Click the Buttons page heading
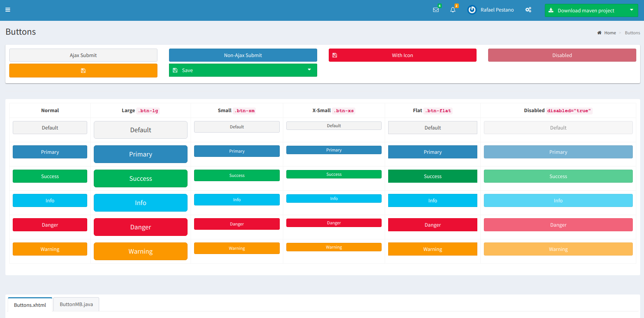This screenshot has height=318, width=644. coord(21,32)
